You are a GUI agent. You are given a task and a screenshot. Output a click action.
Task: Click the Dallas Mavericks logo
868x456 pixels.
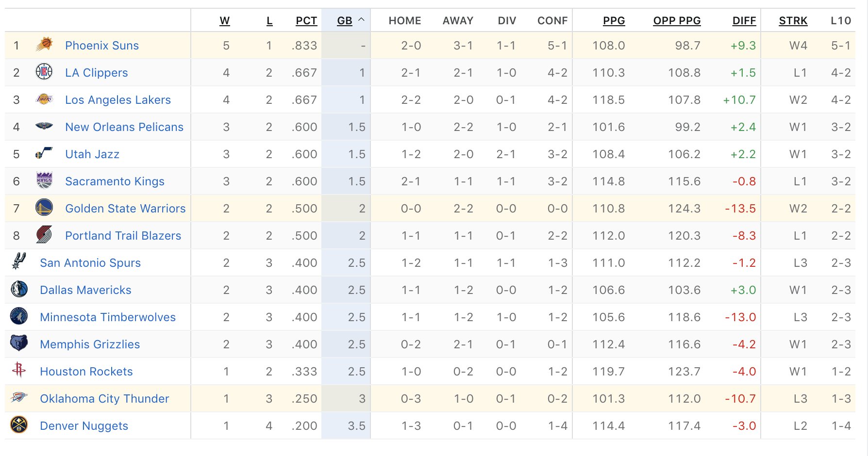[x=19, y=289]
